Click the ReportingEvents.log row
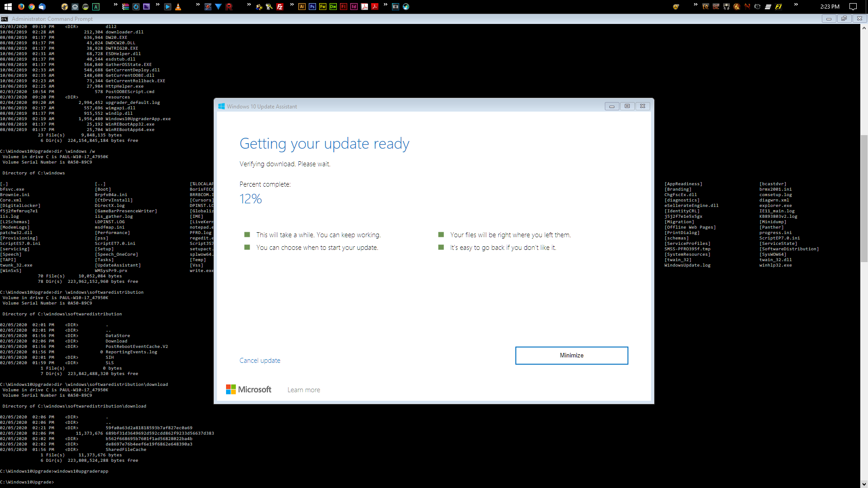 [x=79, y=352]
